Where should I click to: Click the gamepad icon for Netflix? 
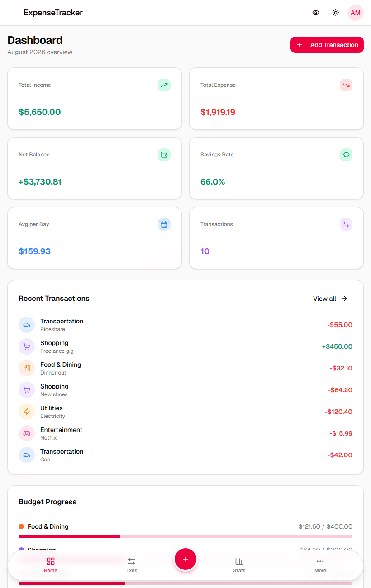tap(27, 433)
